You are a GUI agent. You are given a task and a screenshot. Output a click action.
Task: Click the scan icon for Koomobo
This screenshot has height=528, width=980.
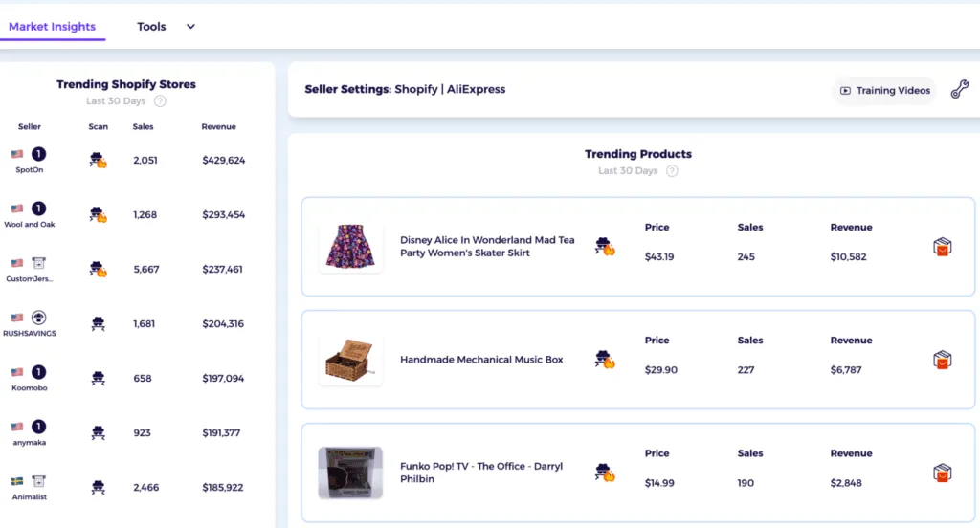click(98, 378)
